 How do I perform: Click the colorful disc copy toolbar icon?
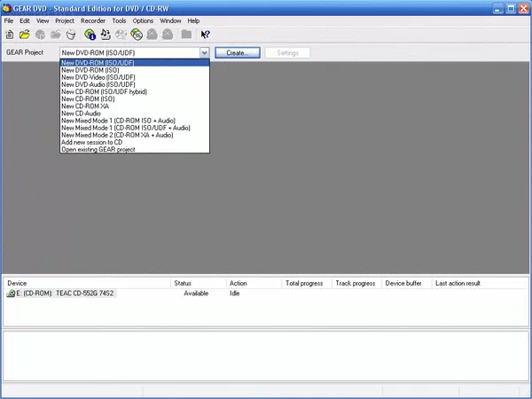click(137, 35)
